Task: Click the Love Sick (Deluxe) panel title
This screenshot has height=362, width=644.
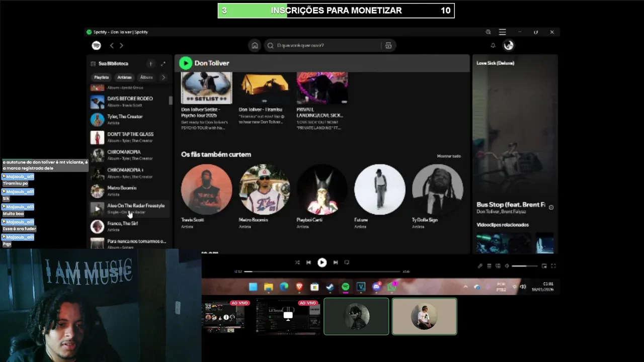Action: (495, 63)
